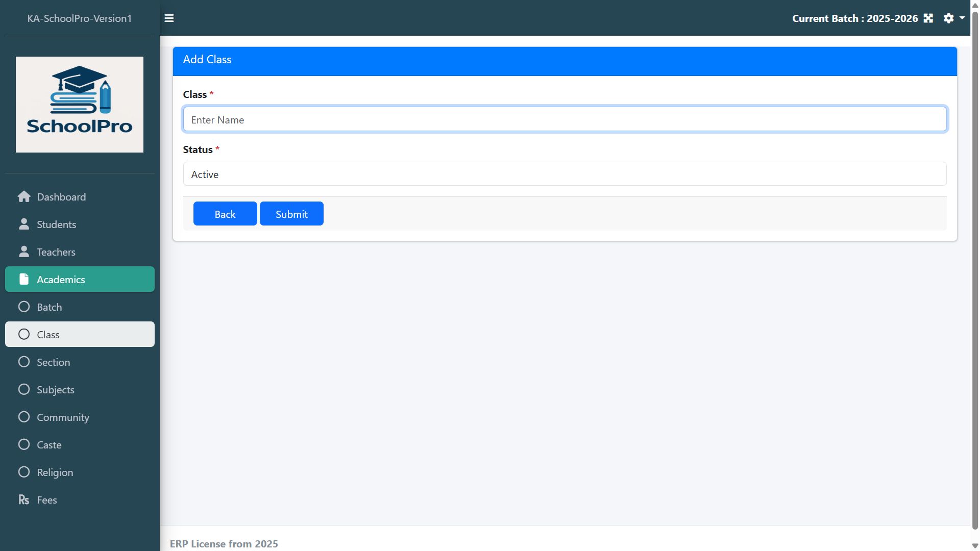The height and width of the screenshot is (551, 980).
Task: Click the Dashboard home icon
Action: pyautogui.click(x=24, y=197)
